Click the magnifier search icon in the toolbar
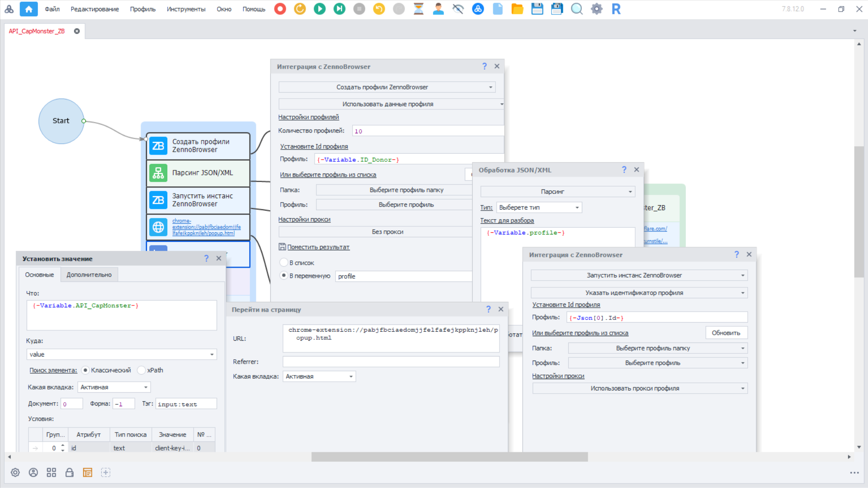 click(x=576, y=9)
